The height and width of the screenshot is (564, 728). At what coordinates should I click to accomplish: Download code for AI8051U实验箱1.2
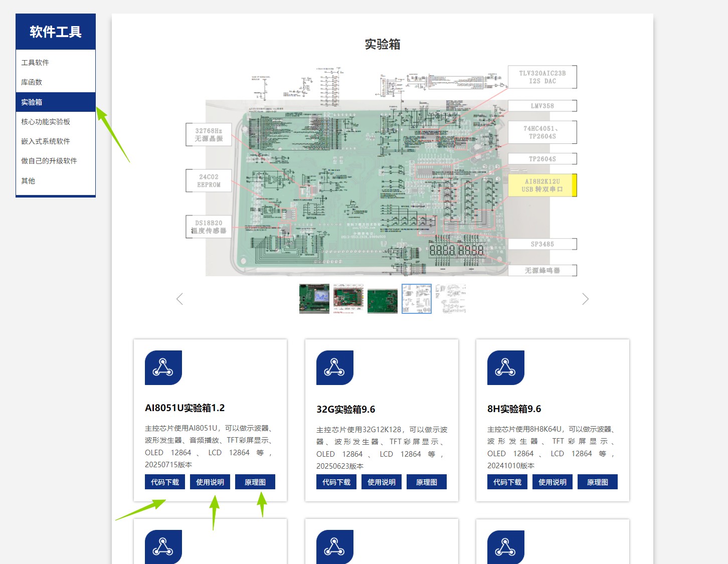tap(165, 482)
